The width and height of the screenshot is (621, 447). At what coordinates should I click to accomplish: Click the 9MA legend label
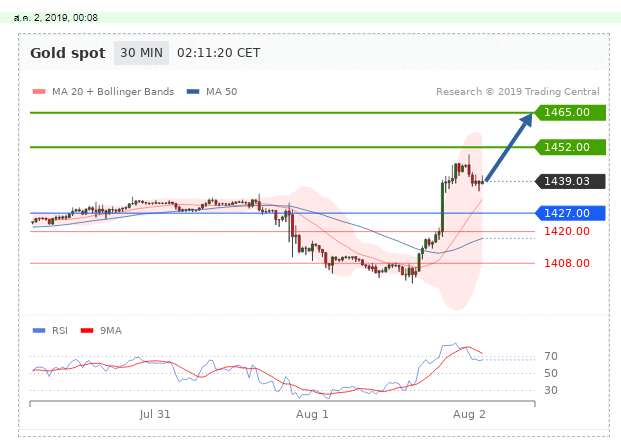click(111, 331)
